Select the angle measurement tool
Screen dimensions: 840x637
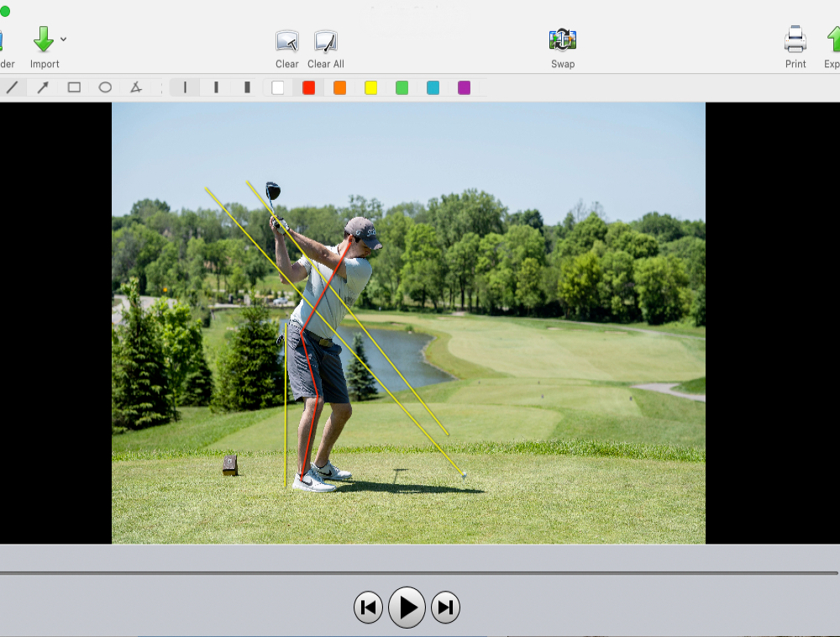135,87
